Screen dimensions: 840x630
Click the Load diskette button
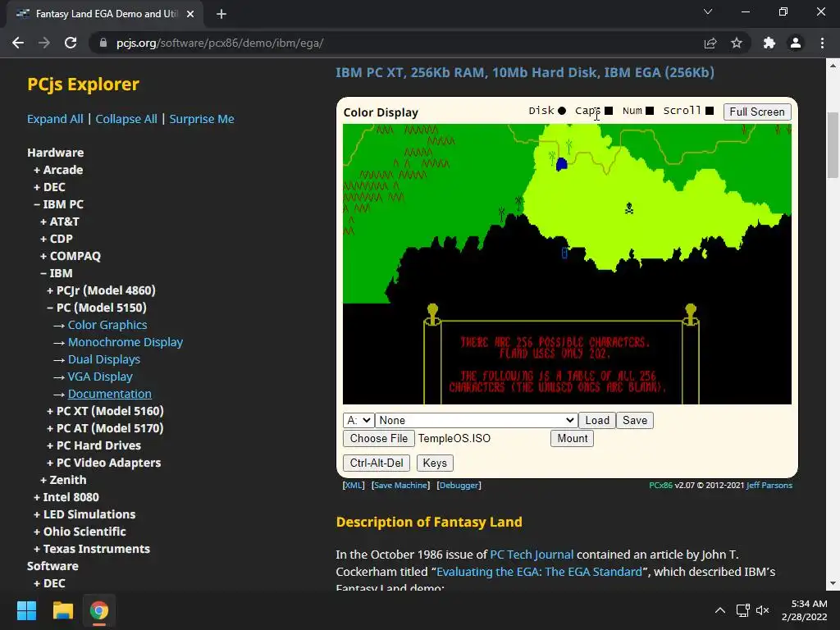[597, 421]
